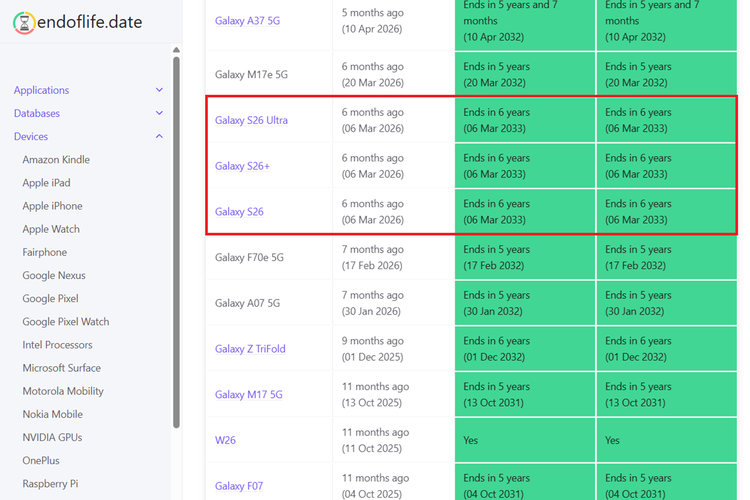Viewport: 750px width, 500px height.
Task: Select Raspberry Pi in sidebar
Action: coord(50,484)
